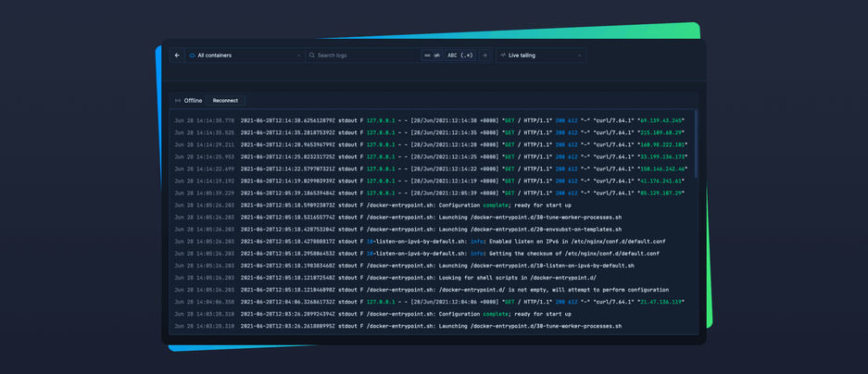Click log text "Looking for shell scripts in /docker-entrypoint.d/"
868x374 pixels.
518,278
